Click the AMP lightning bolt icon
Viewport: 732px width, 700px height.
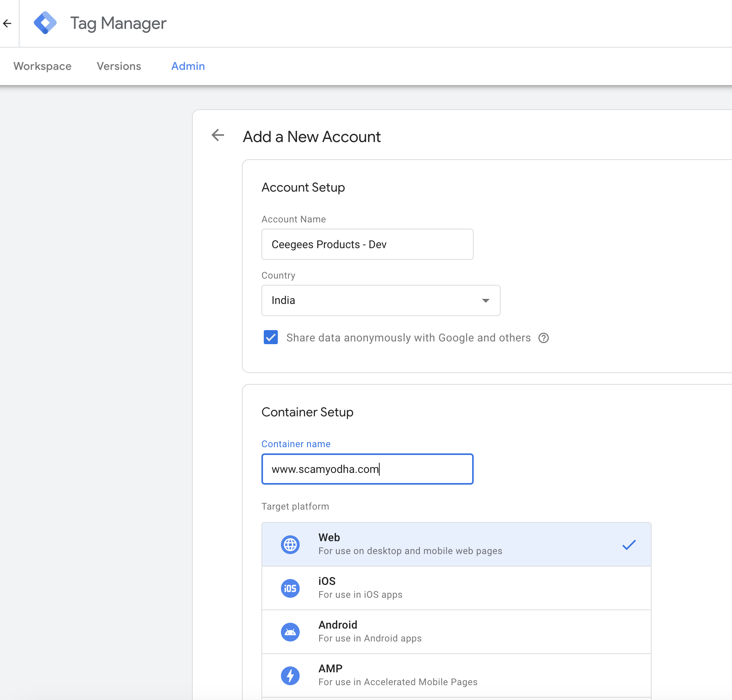click(x=290, y=675)
